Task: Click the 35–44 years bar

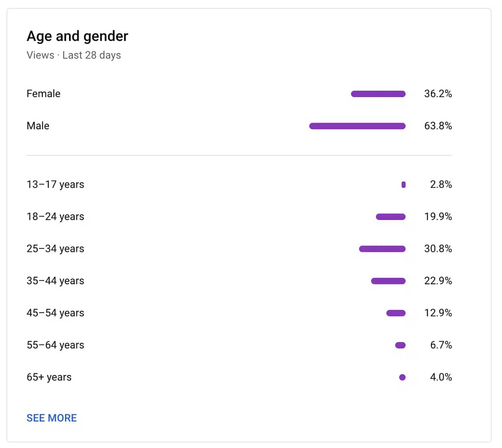Action: (388, 281)
